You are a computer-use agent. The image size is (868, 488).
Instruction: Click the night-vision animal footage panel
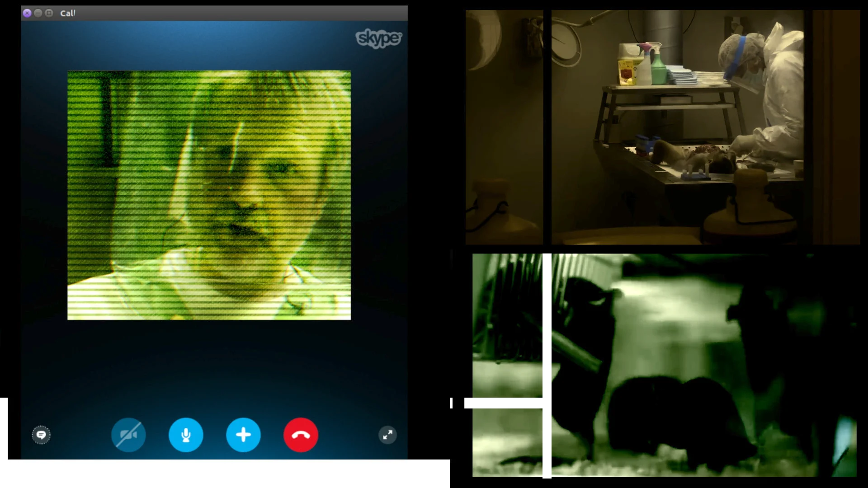[x=665, y=365]
